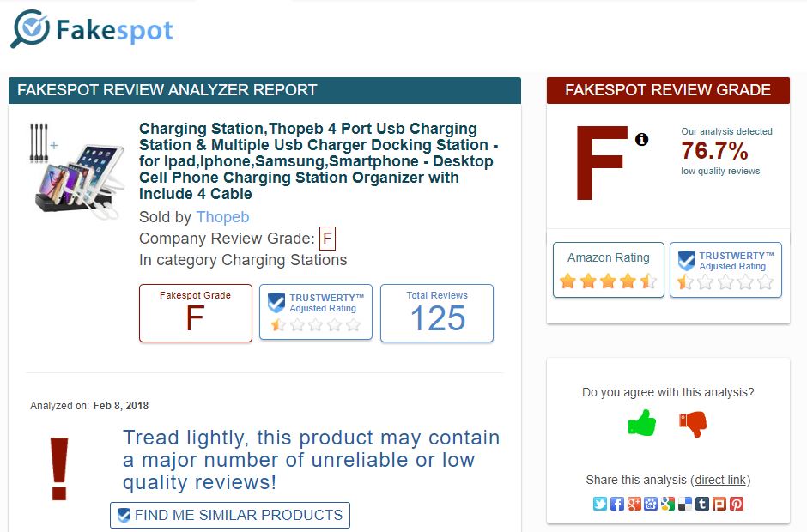Give a thumbs down to disagree with analysis

[x=693, y=421]
